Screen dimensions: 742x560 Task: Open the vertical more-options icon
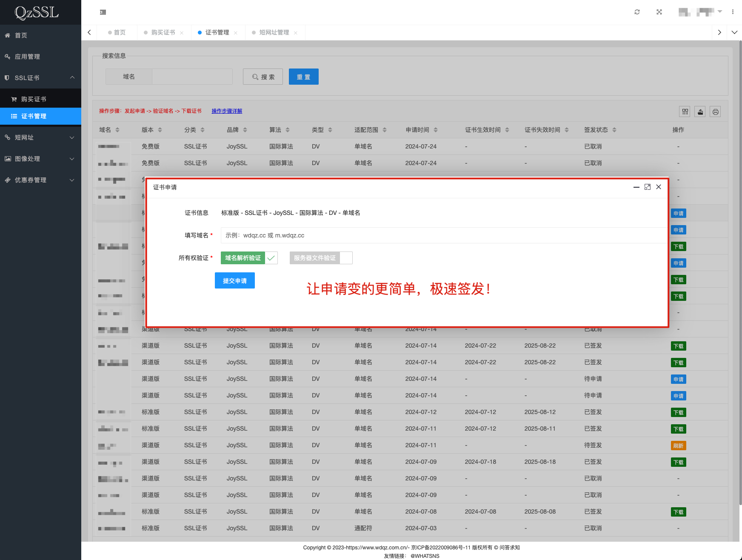pos(733,12)
